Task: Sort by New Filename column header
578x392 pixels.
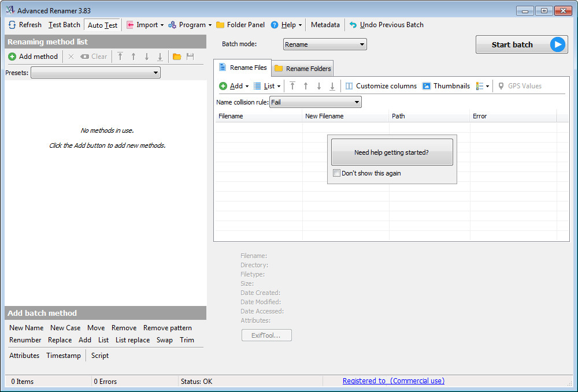Action: [346, 116]
